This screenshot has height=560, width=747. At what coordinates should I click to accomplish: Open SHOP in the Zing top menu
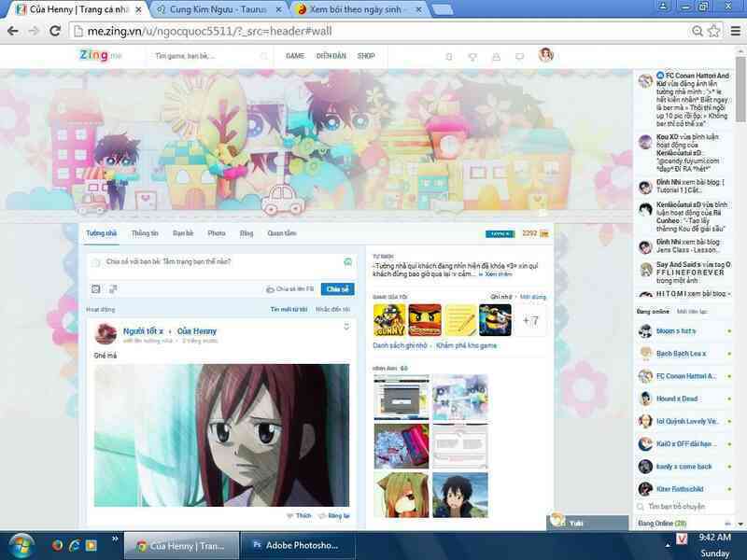(366, 56)
